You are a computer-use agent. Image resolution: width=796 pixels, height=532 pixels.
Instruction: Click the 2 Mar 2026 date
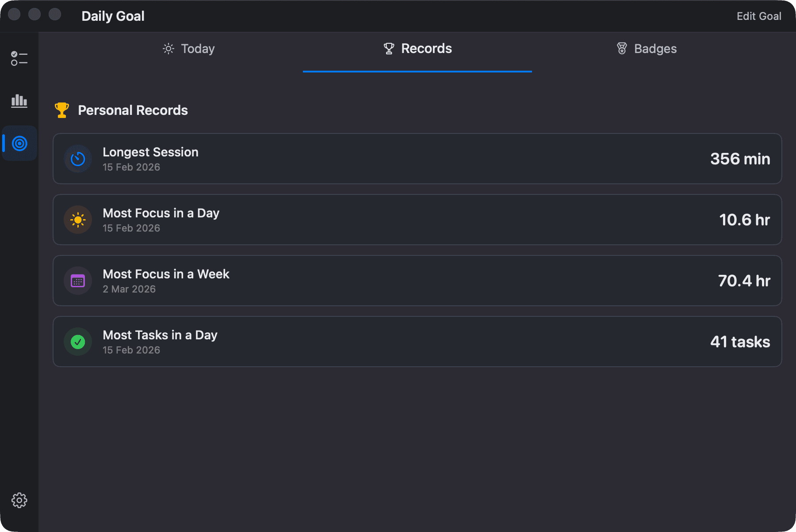click(x=129, y=289)
